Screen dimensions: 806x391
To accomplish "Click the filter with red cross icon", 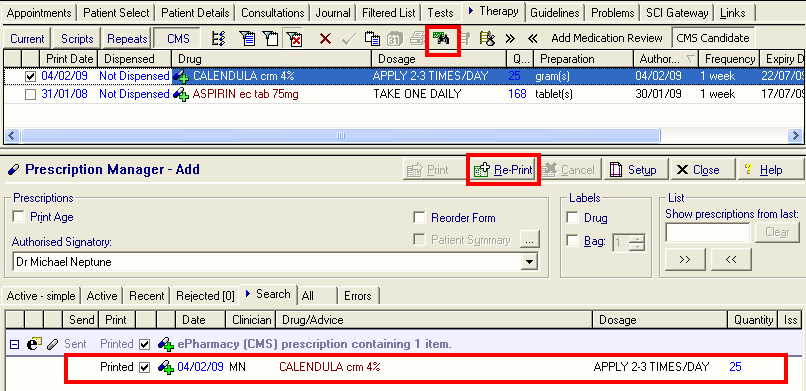I will [295, 39].
